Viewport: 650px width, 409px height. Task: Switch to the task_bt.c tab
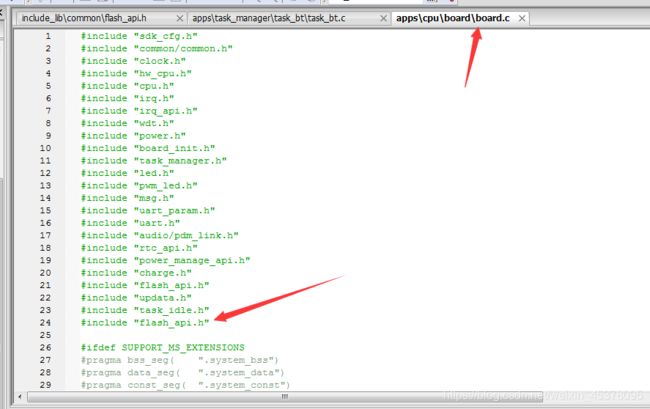(x=269, y=18)
